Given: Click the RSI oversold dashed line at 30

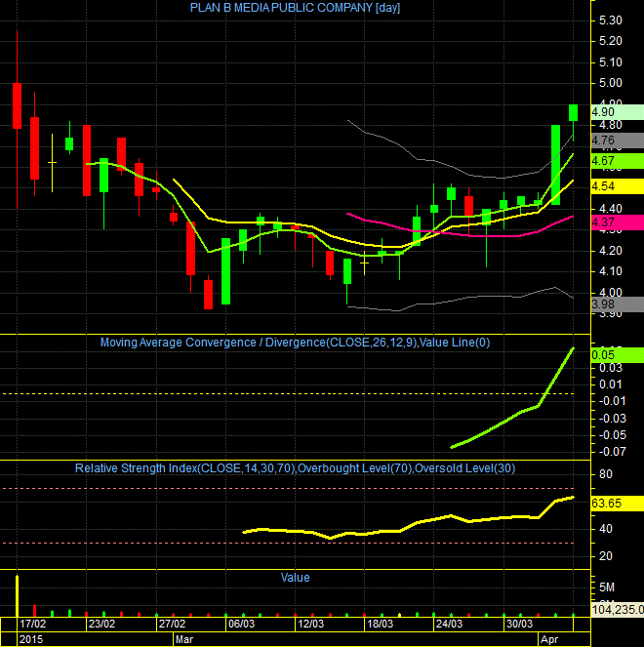Looking at the screenshot, I should pos(289,543).
